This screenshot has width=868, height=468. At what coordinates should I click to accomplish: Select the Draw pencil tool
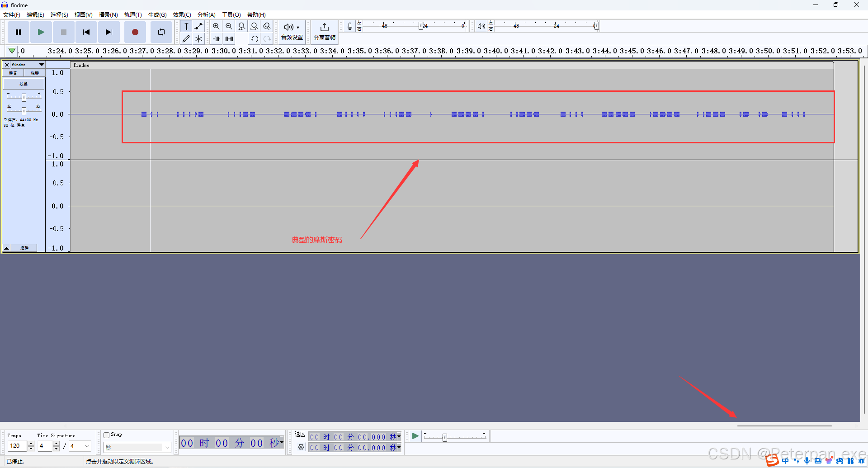(x=186, y=39)
